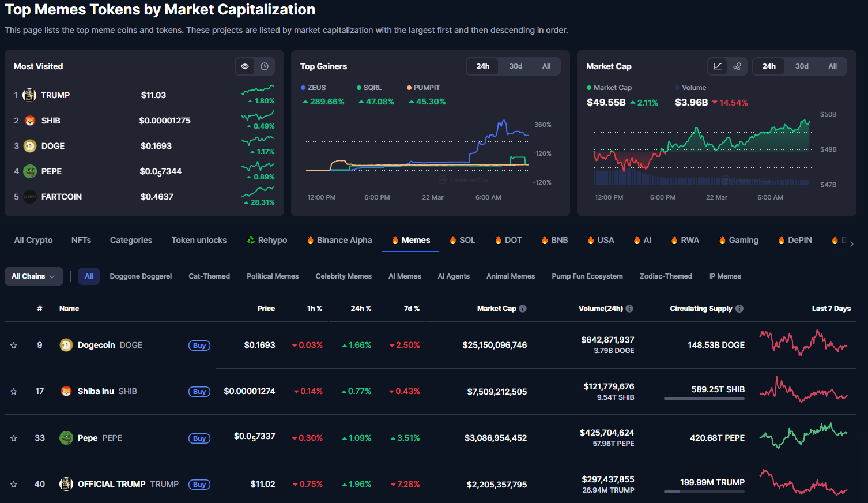Viewport: 868px width, 503px height.
Task: Set Top Gainers to 24h
Action: coord(483,66)
